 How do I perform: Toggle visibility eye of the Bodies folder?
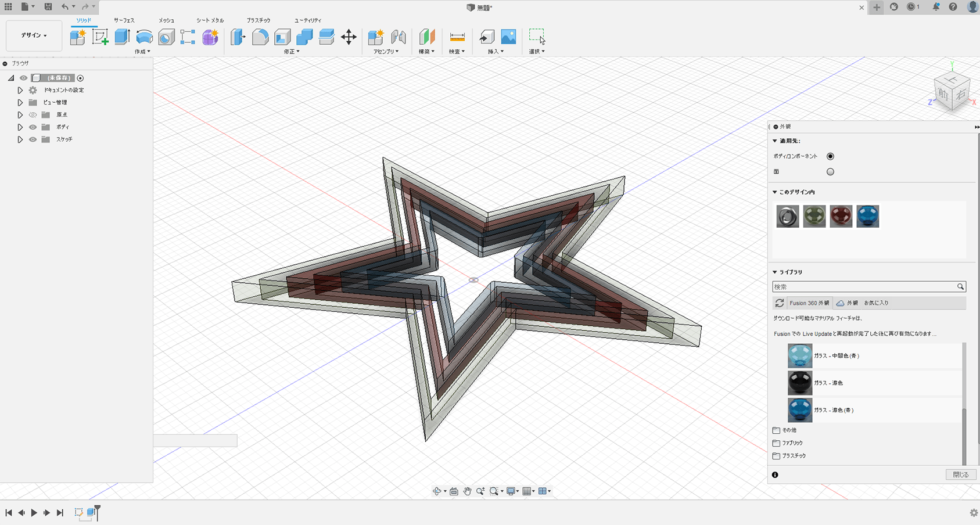tap(33, 127)
